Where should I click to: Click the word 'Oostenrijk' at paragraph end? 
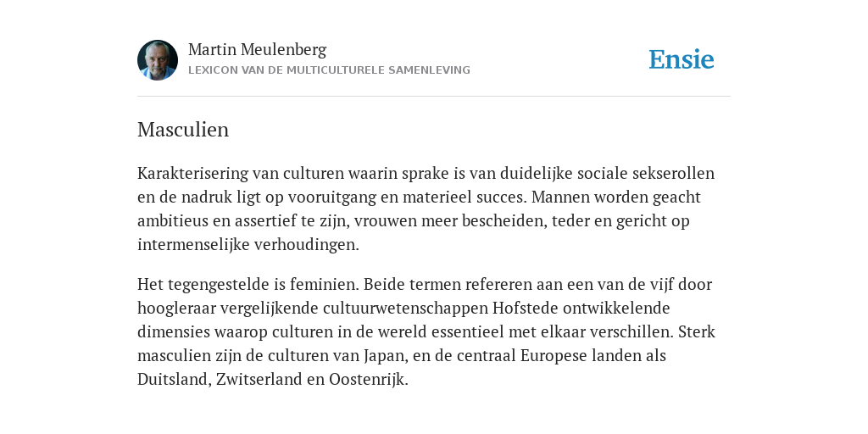point(367,380)
